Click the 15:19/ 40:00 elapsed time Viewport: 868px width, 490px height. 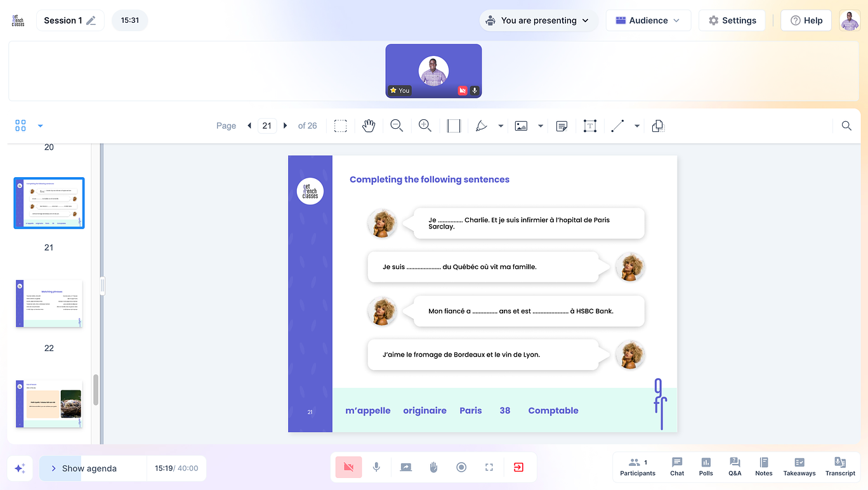click(x=176, y=468)
